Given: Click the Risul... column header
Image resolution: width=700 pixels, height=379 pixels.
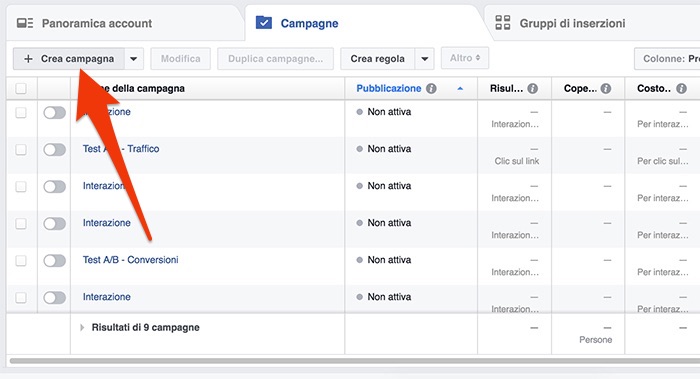Looking at the screenshot, I should coord(506,88).
